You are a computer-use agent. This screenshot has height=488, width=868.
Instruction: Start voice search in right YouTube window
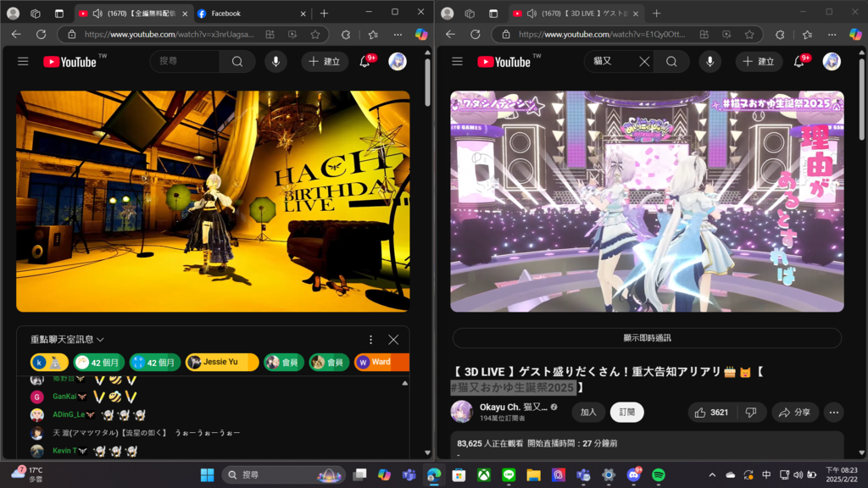point(709,61)
